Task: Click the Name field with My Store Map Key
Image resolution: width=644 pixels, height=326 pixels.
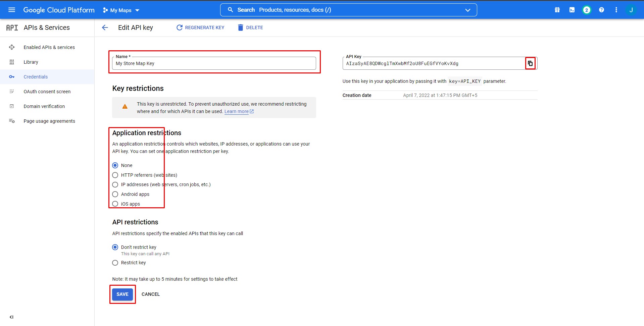Action: (x=214, y=63)
